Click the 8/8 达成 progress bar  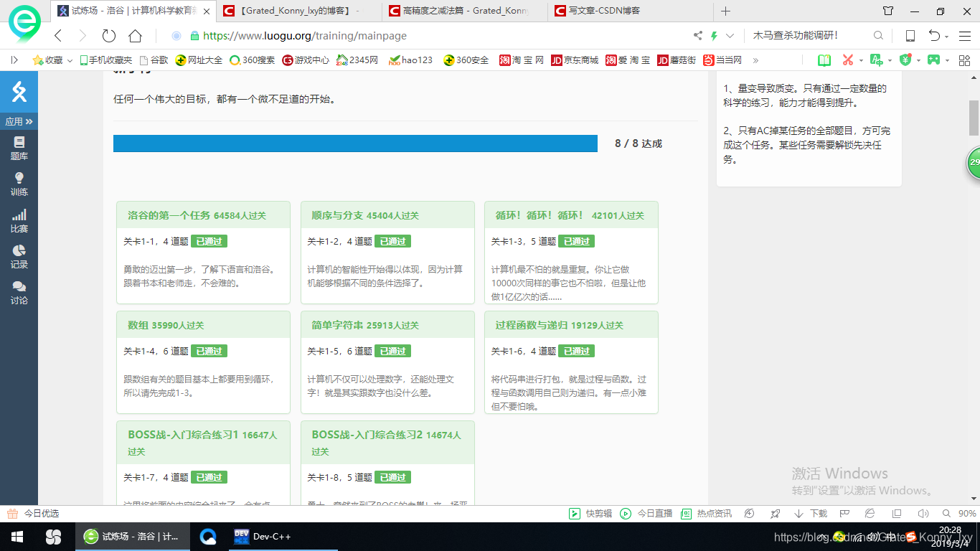pyautogui.click(x=357, y=143)
